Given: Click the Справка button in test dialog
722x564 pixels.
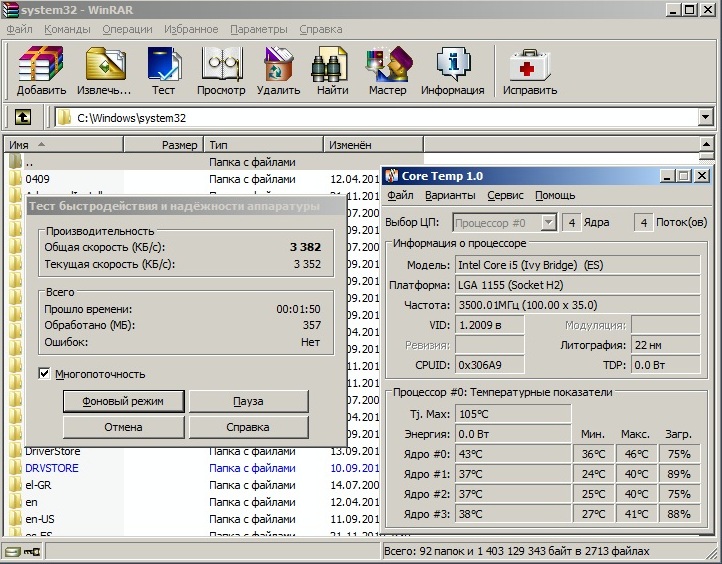Looking at the screenshot, I should pyautogui.click(x=249, y=427).
